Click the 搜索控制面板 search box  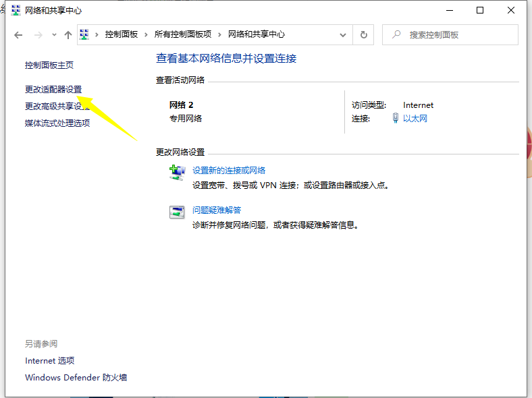[452, 35]
